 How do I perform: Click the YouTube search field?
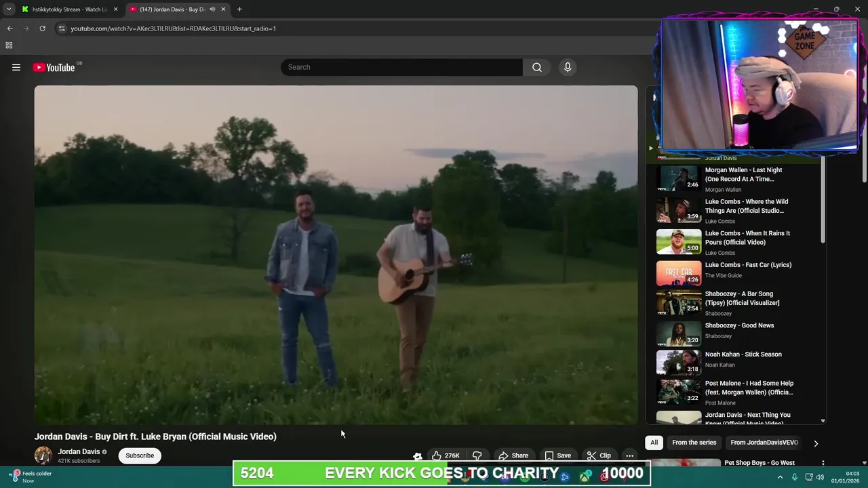coord(401,67)
